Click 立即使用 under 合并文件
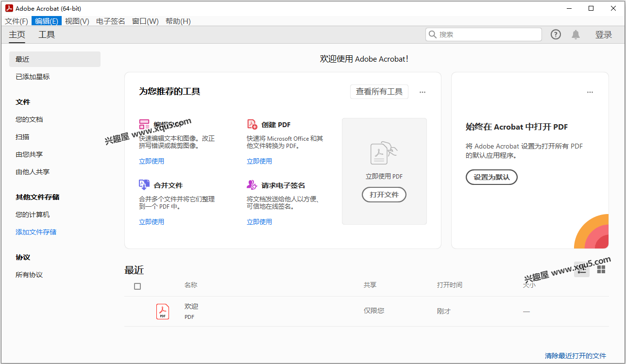Viewport: 626px width, 364px height. point(152,222)
